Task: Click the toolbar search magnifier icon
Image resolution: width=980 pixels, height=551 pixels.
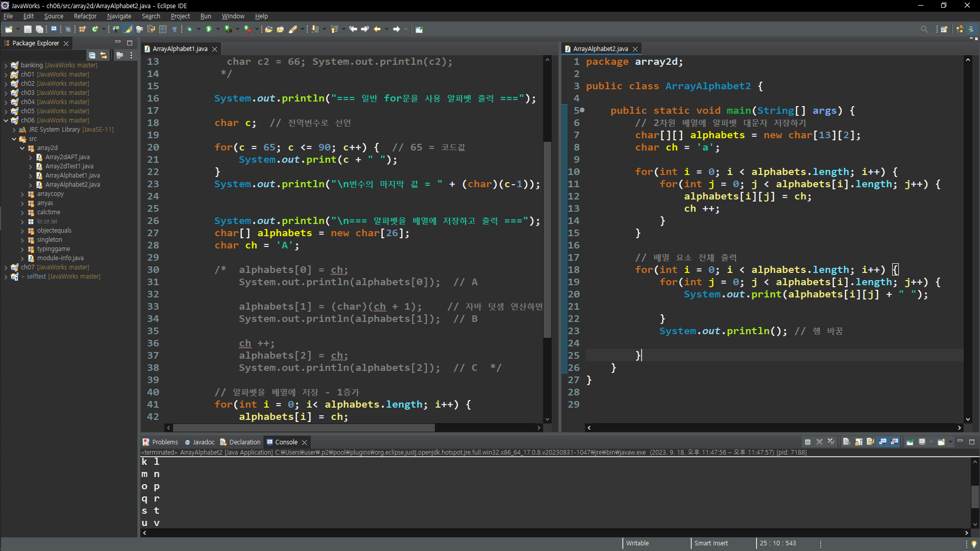Action: coord(924,29)
